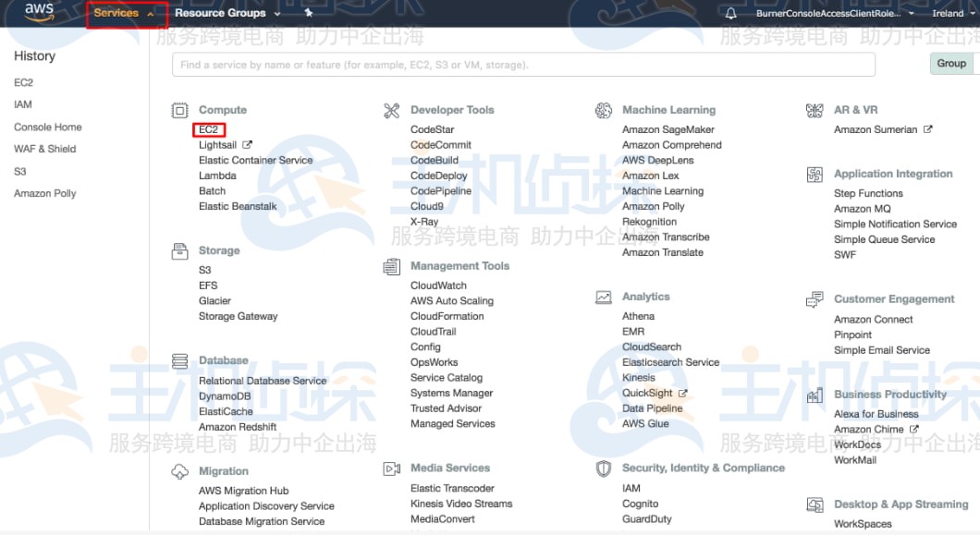Open Elasticsearch Service
This screenshot has height=535, width=980.
(670, 362)
